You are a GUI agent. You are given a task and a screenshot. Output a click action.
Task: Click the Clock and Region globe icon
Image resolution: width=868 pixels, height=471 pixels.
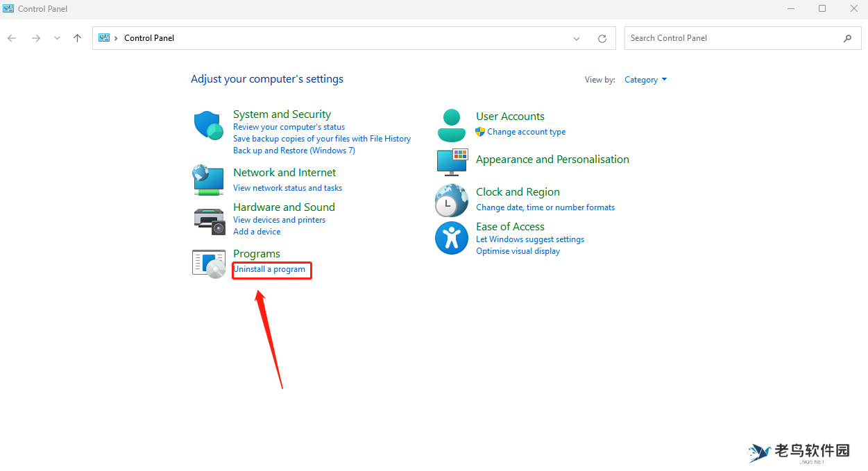point(451,200)
